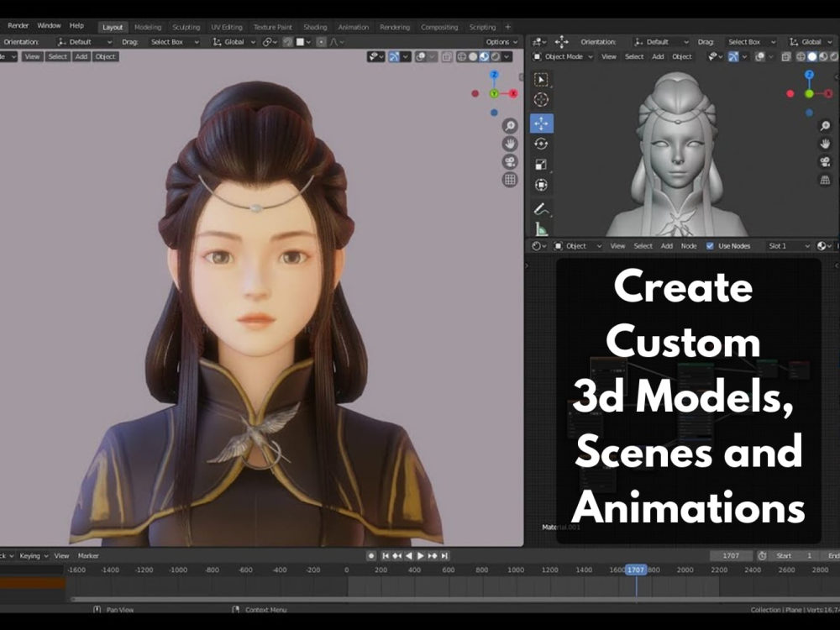Click the blue Z axis gizmo in right viewport

(x=810, y=75)
